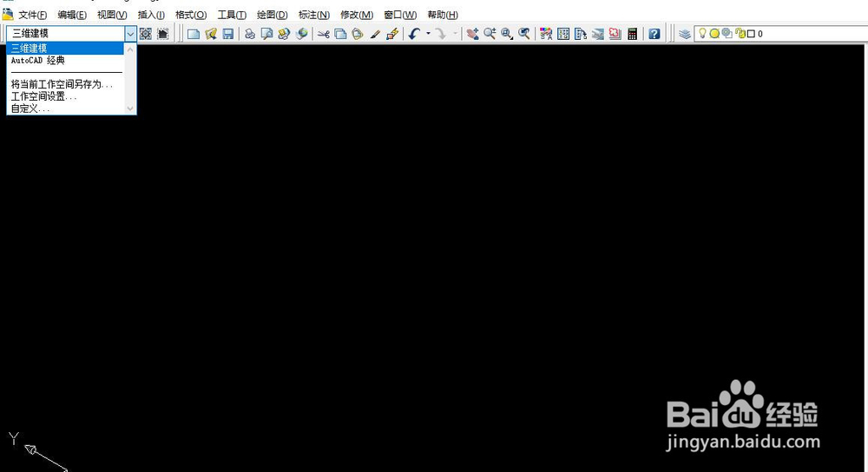Open the 工具(T) menu

click(232, 15)
